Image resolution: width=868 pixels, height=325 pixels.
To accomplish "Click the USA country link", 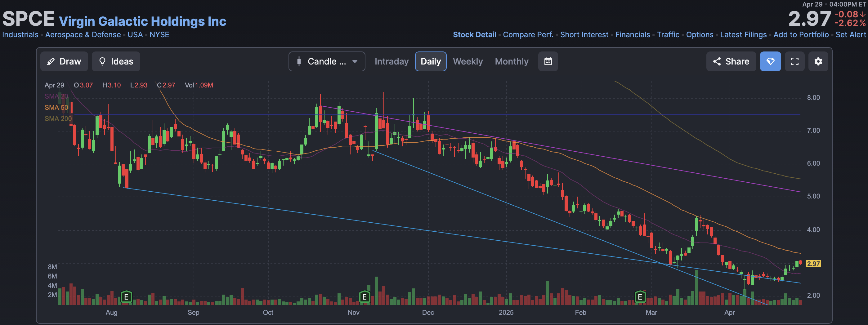I will point(135,35).
